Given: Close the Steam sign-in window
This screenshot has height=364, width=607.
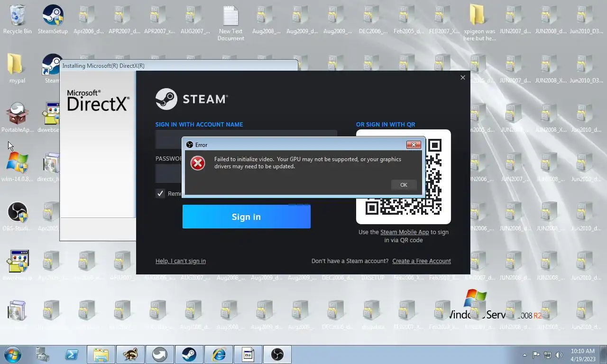Looking at the screenshot, I should coord(463,77).
